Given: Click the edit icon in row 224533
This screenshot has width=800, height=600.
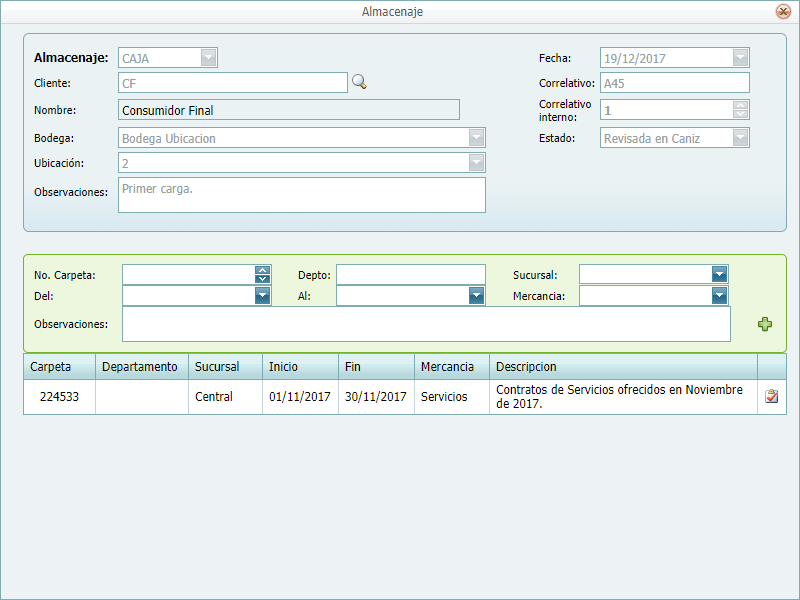Looking at the screenshot, I should point(771,397).
